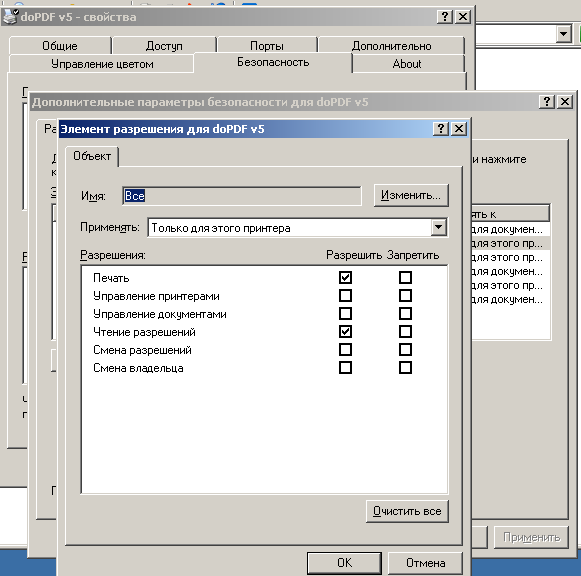The image size is (581, 576).
Task: Enable Запретить for Смена разрешений
Action: point(405,350)
